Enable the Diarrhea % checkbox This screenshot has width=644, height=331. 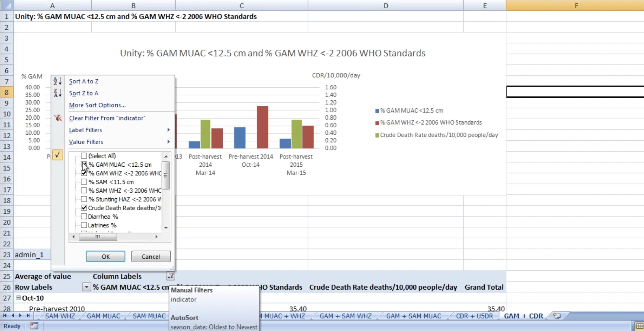click(84, 216)
